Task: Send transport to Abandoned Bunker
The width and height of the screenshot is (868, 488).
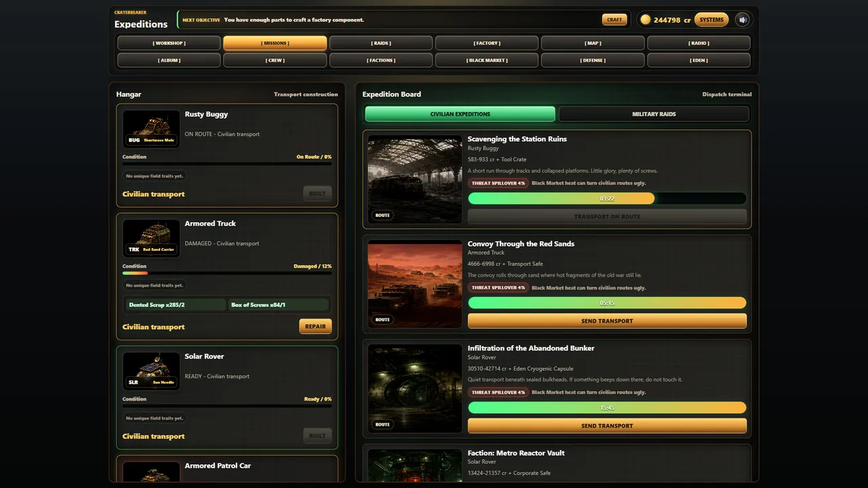Action: click(x=607, y=426)
